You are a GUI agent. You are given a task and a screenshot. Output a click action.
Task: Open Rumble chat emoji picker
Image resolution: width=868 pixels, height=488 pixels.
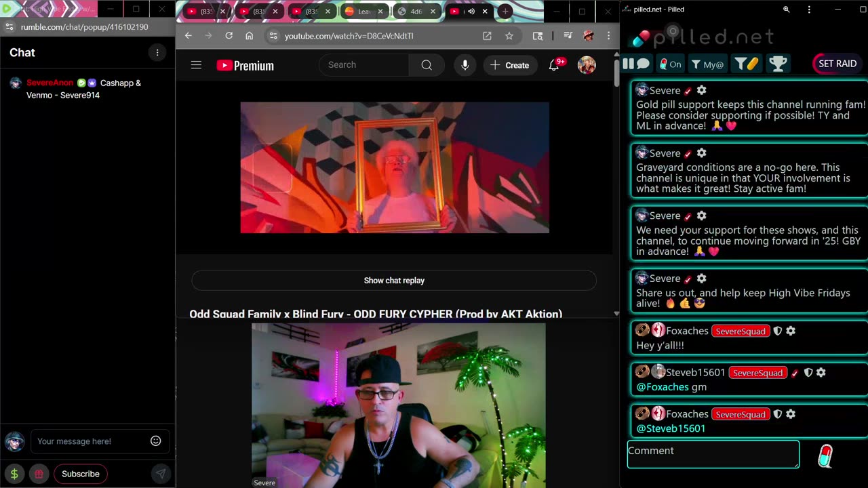pyautogui.click(x=156, y=441)
